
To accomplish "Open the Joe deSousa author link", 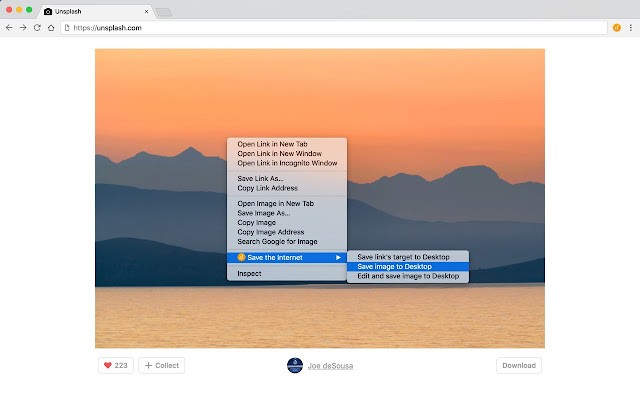I will pyautogui.click(x=329, y=366).
